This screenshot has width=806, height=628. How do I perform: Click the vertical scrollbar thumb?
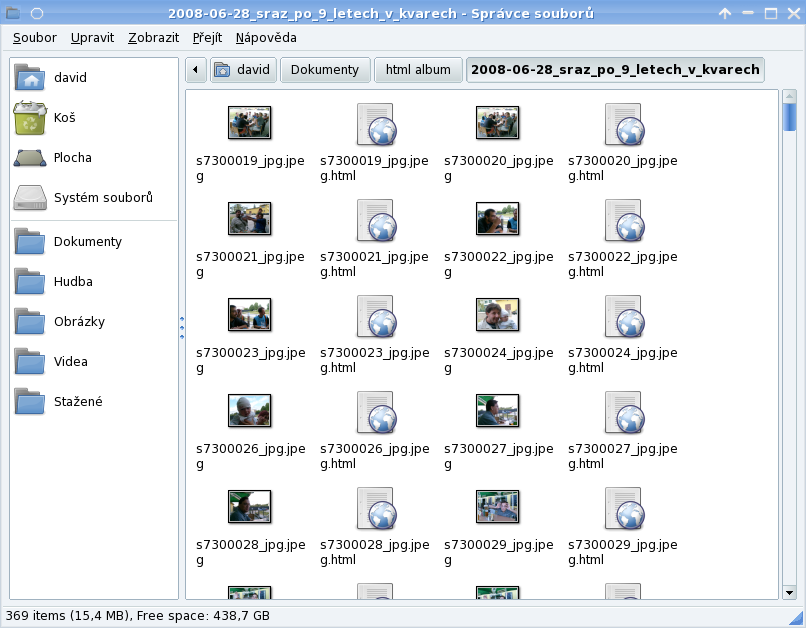point(789,117)
